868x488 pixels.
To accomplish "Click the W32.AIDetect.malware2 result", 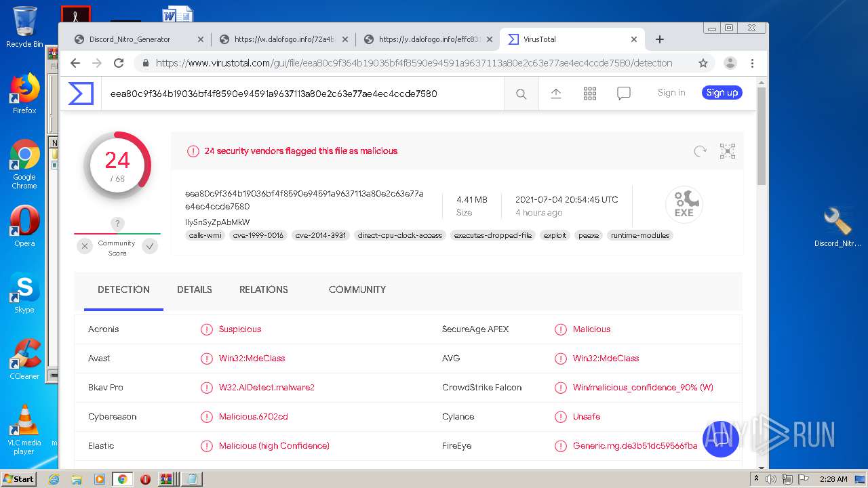I will click(x=267, y=388).
